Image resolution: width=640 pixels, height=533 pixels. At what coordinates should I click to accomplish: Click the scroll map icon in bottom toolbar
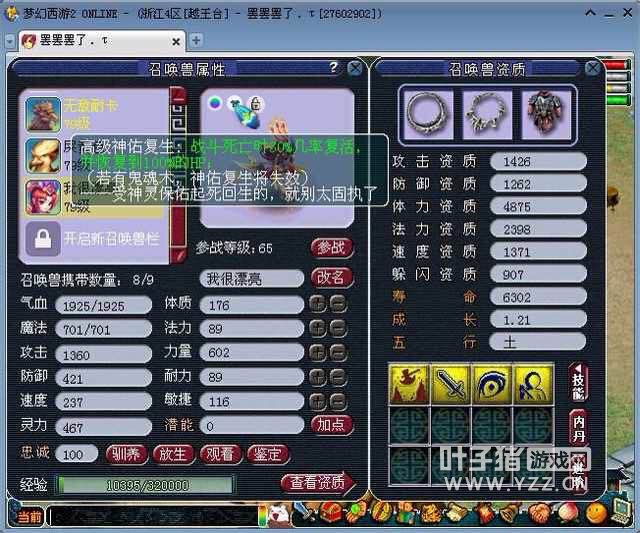click(456, 512)
